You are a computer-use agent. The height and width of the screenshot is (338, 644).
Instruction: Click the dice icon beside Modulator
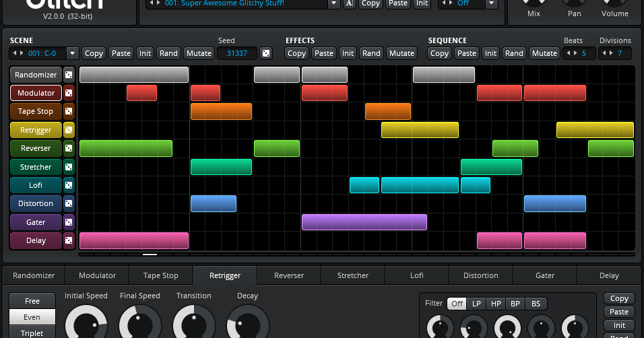(x=69, y=93)
